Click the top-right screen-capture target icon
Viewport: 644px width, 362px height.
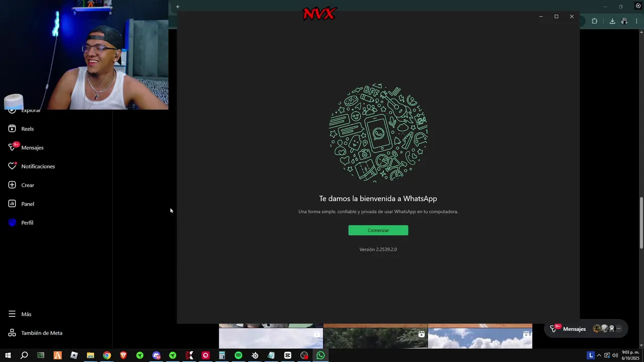[x=638, y=6]
